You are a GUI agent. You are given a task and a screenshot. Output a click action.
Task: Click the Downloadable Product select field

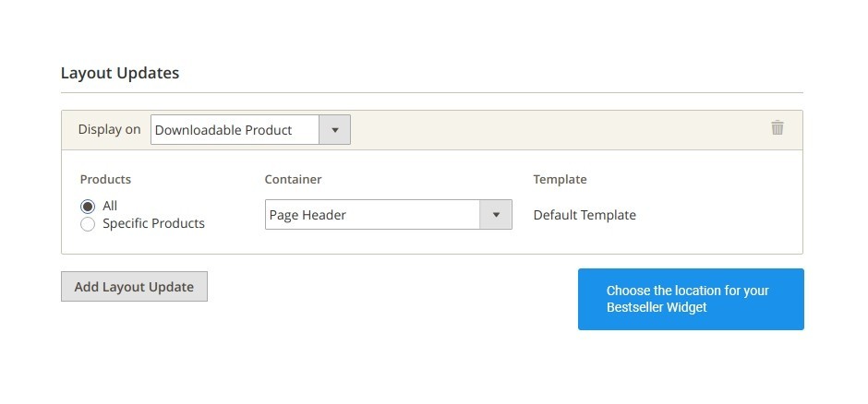(250, 130)
